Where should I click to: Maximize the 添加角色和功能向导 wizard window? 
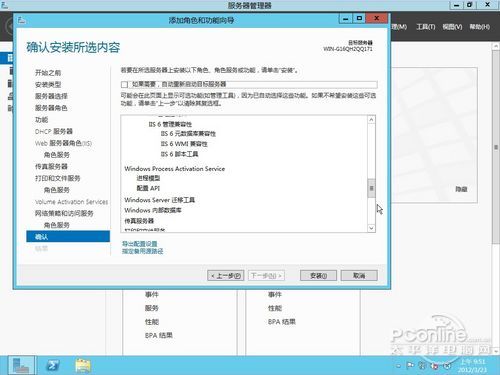[359, 19]
